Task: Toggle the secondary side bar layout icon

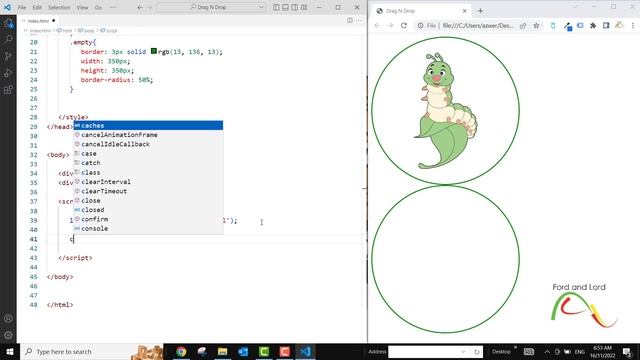Action: pyautogui.click(x=295, y=7)
